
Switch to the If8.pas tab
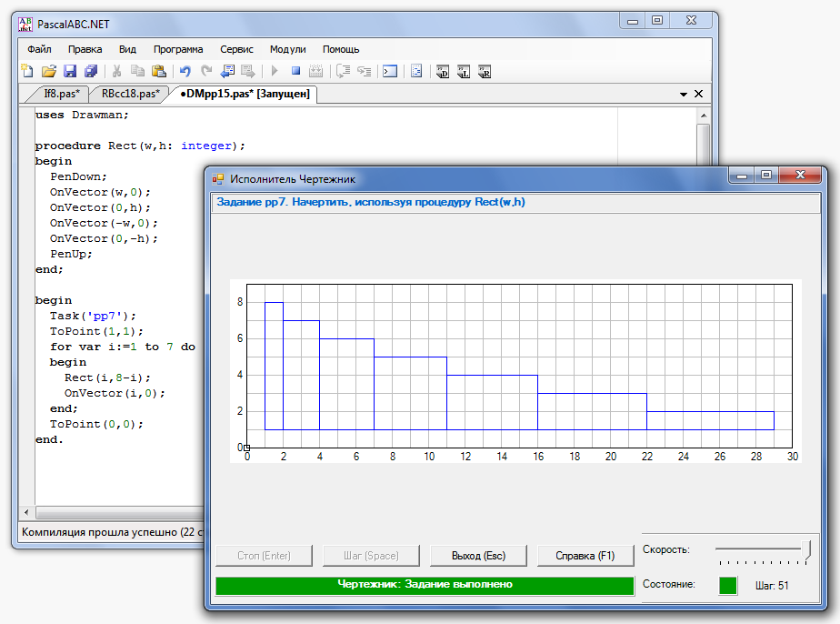[62, 93]
